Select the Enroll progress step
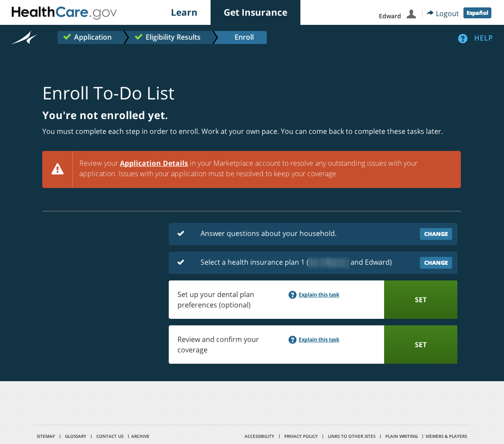 [x=244, y=38]
